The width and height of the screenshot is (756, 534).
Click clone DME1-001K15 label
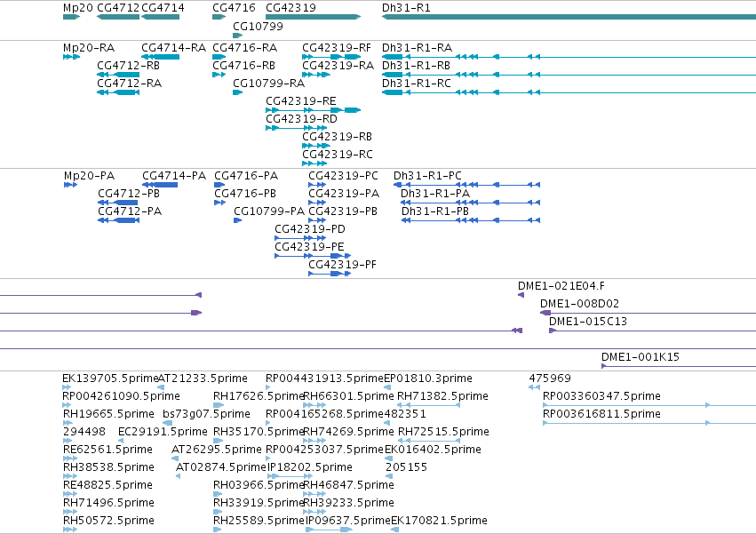(641, 357)
